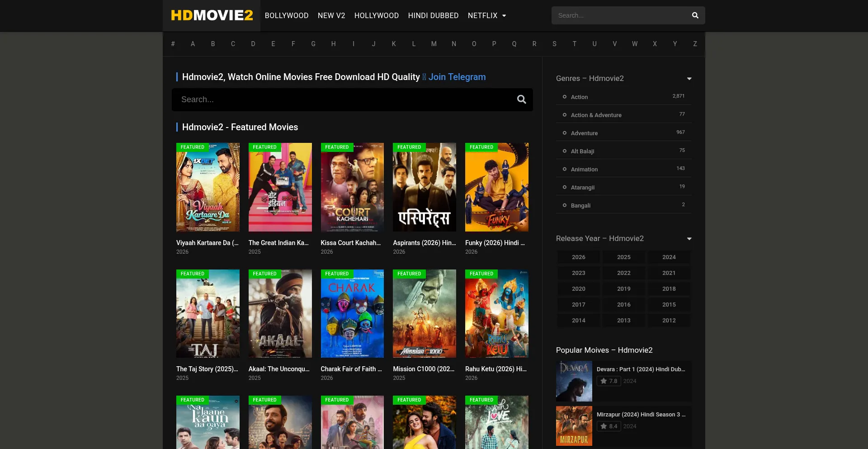Select release year 2013
The height and width of the screenshot is (449, 868).
tap(624, 320)
